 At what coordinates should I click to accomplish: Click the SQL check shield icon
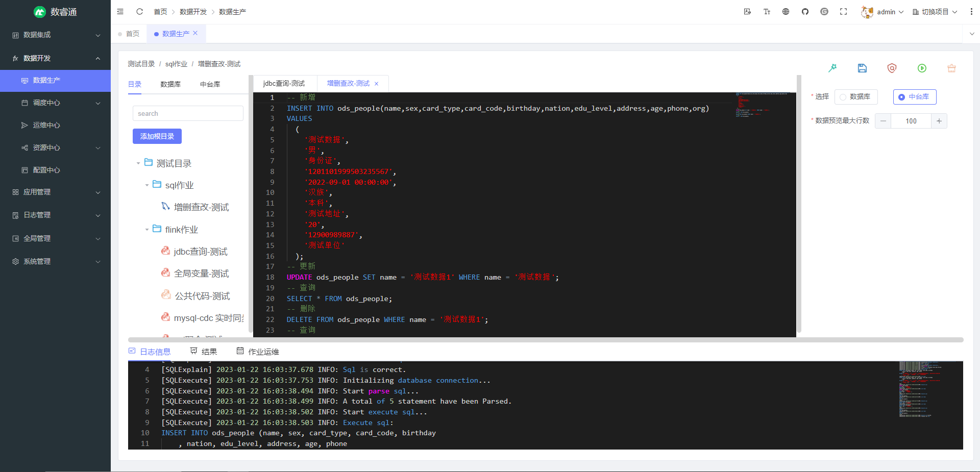pyautogui.click(x=892, y=68)
